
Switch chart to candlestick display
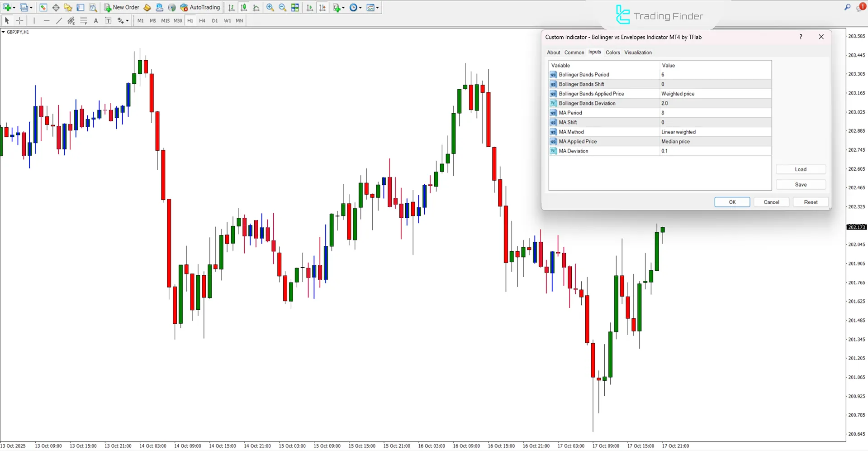(243, 7)
